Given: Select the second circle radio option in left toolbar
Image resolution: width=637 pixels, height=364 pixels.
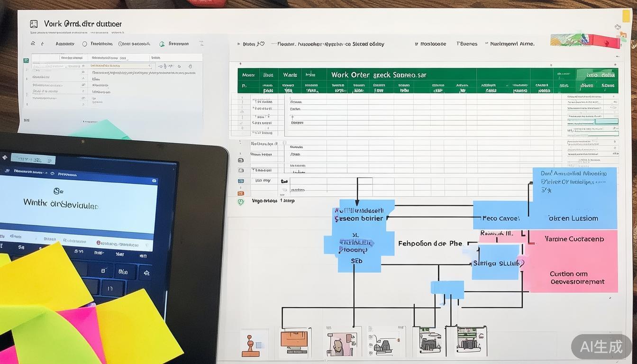Looking at the screenshot, I should click(121, 44).
